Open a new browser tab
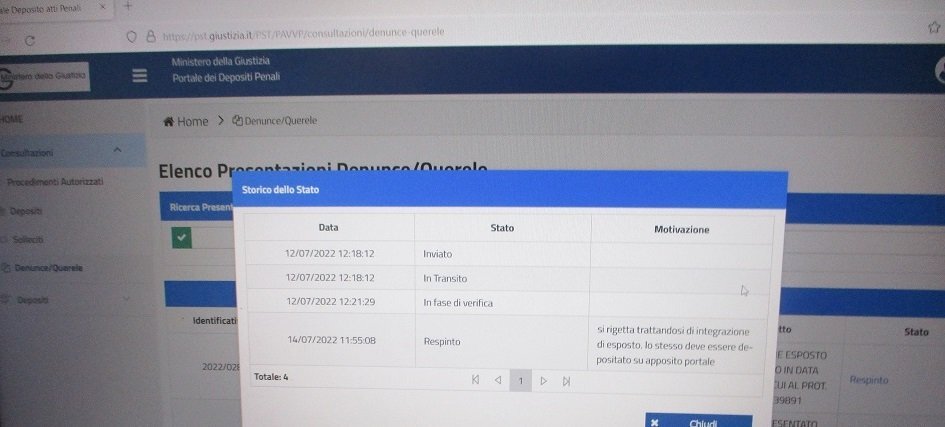The height and width of the screenshot is (427, 945). (x=127, y=6)
